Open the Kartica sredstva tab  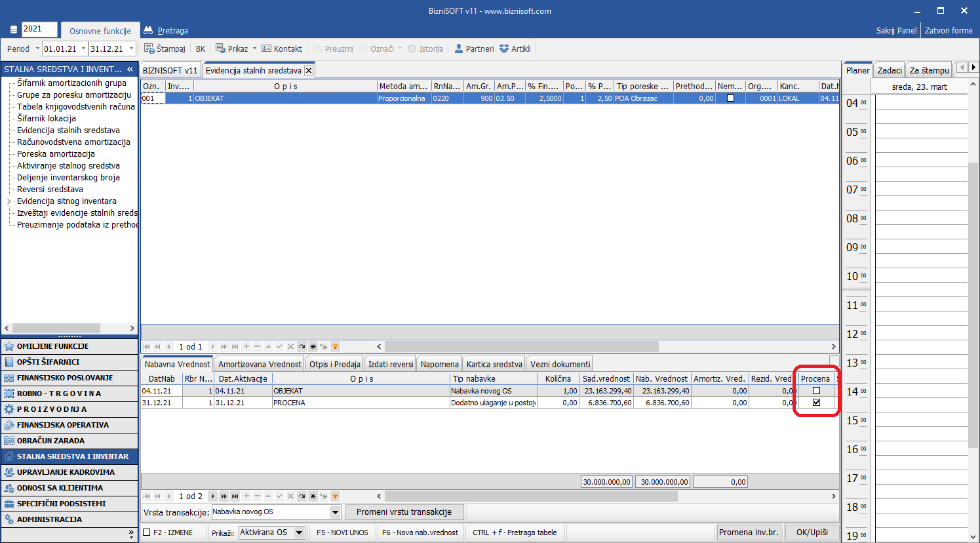coord(494,364)
